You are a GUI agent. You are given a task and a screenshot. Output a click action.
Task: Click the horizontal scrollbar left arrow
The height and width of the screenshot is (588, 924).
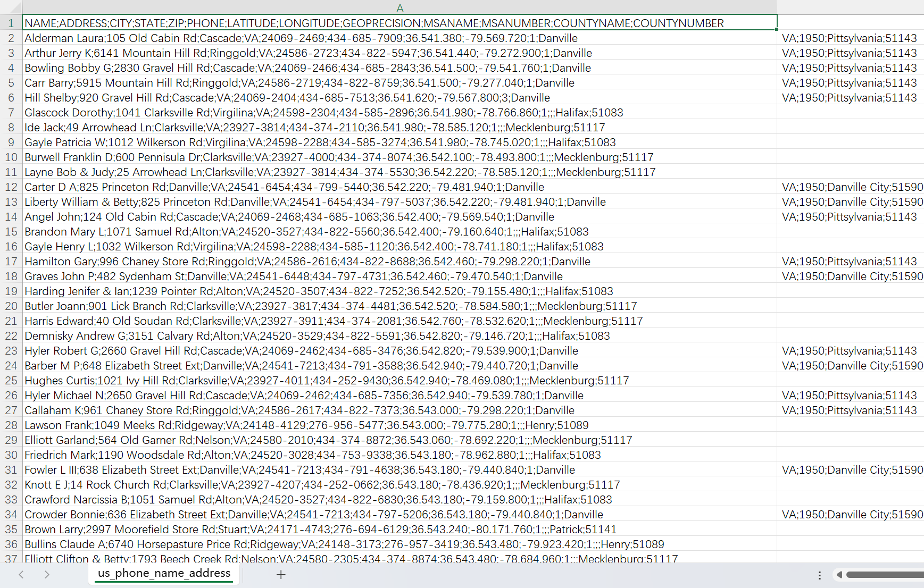(839, 575)
